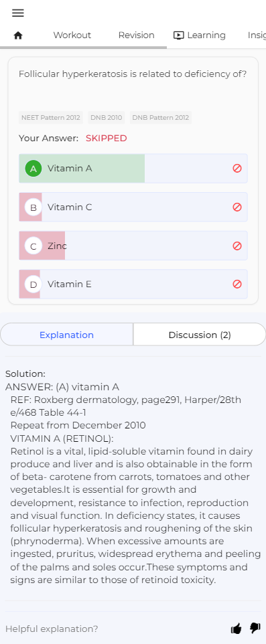Open the Discussion (2) tab
The width and height of the screenshot is (266, 644).
pyautogui.click(x=200, y=335)
